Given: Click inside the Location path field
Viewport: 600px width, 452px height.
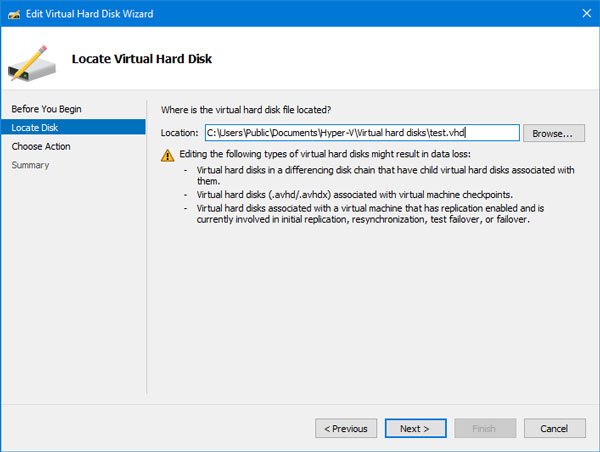Looking at the screenshot, I should [362, 133].
